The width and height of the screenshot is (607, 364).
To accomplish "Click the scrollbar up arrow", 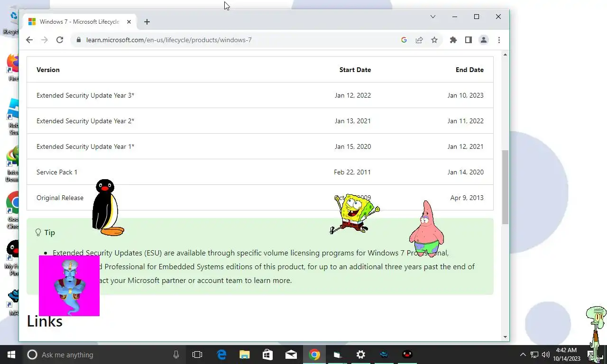I will point(505,55).
